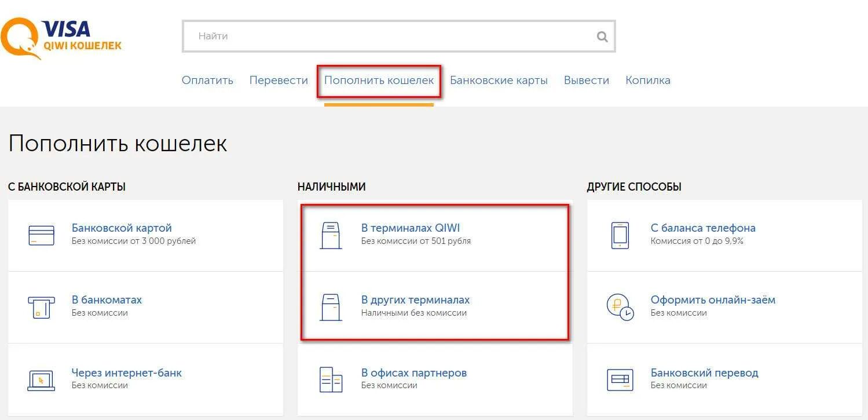Open the Оформить онлайн-заём link
The height and width of the screenshot is (420, 868).
coord(713,300)
